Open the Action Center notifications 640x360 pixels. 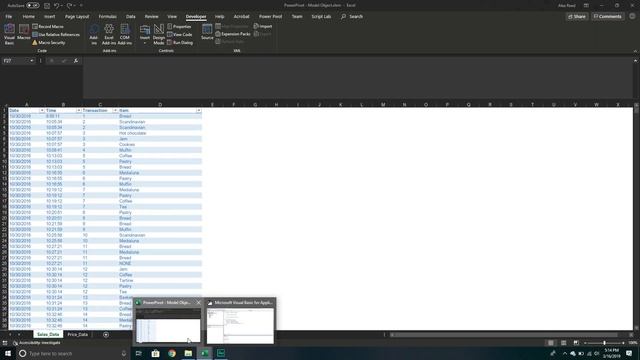tap(629, 353)
